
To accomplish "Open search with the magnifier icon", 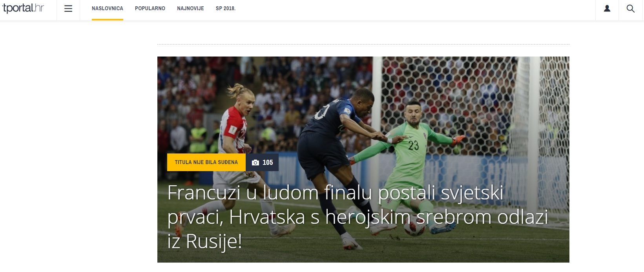I will click(x=631, y=9).
